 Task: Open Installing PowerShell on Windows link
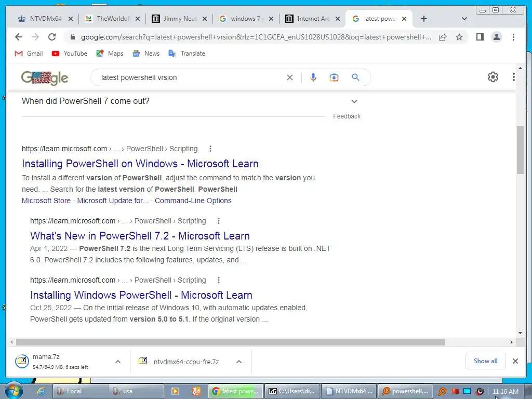(140, 164)
